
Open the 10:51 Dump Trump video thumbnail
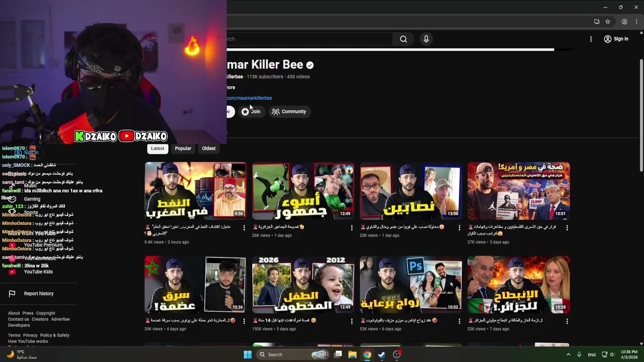click(519, 191)
